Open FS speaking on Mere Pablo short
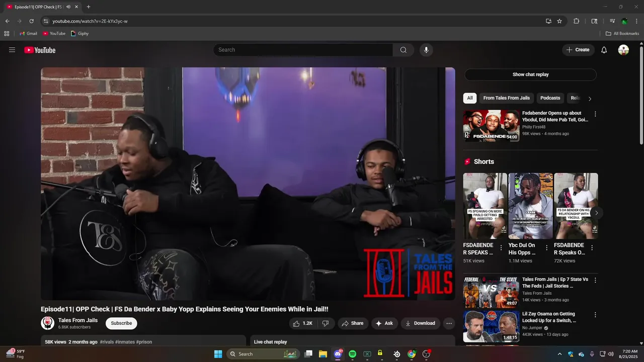The image size is (644, 362). [x=485, y=206]
